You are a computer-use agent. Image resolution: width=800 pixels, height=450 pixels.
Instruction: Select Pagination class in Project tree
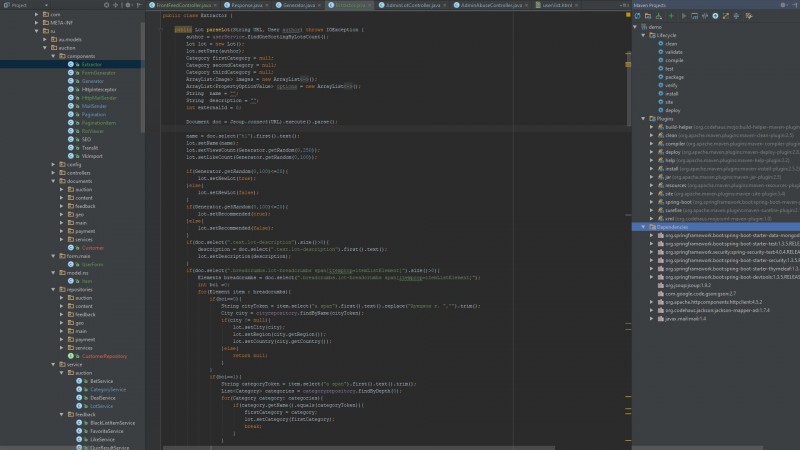tap(94, 114)
